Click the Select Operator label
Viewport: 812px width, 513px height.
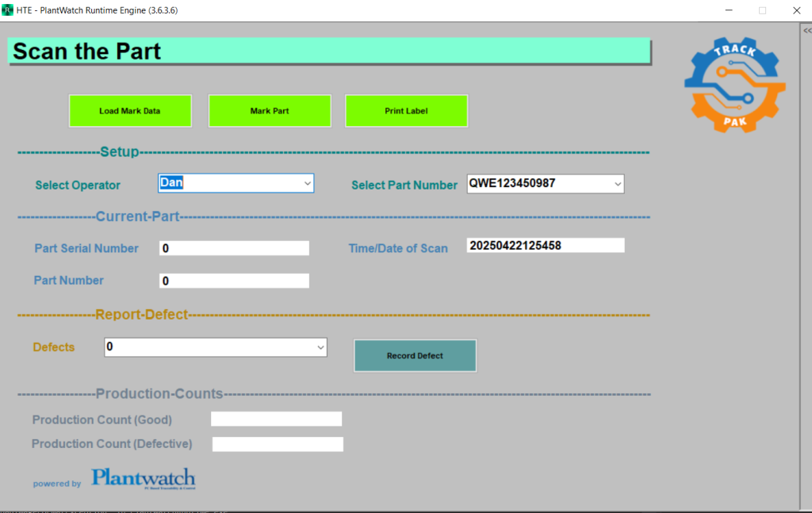coord(78,186)
